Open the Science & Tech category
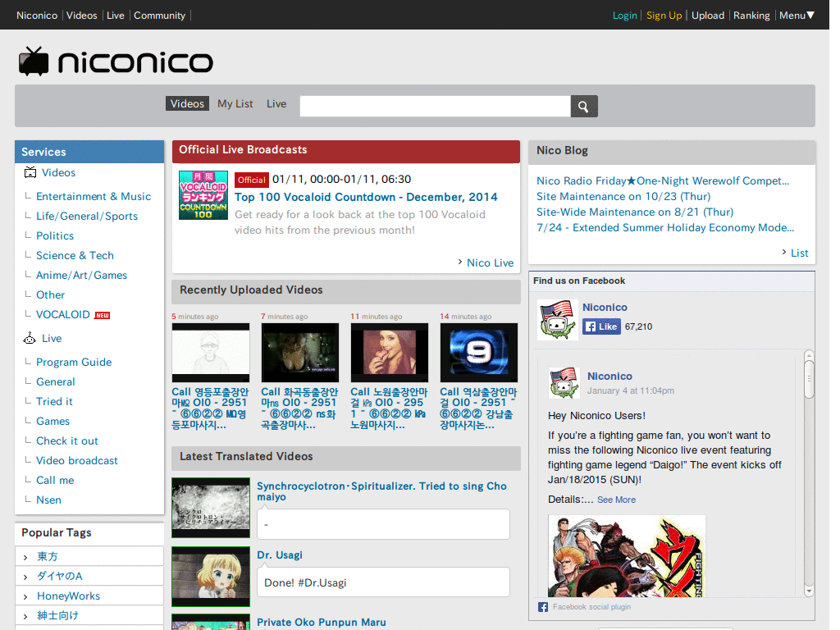The height and width of the screenshot is (630, 840). coord(75,256)
